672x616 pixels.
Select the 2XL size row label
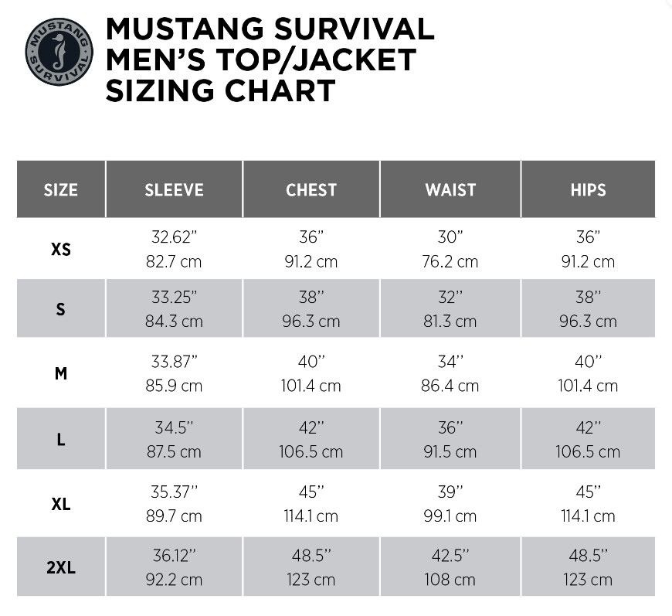(61, 567)
